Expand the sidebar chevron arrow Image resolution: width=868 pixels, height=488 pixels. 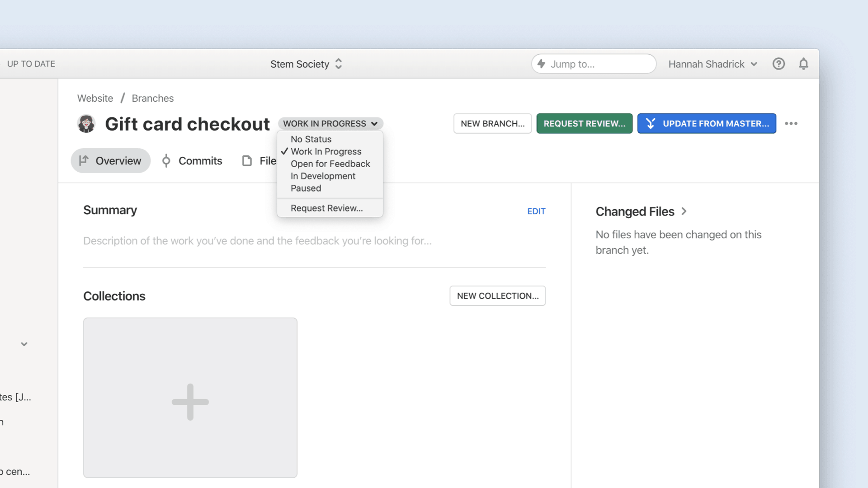[24, 344]
